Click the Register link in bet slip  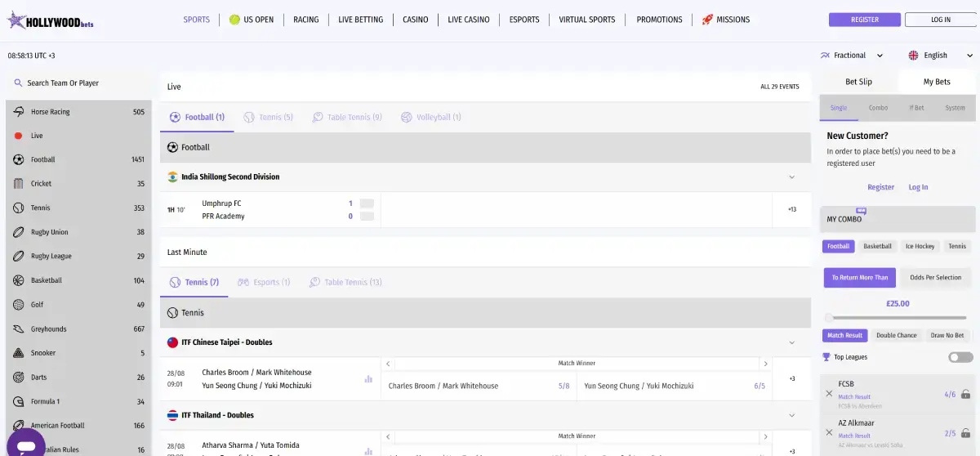(880, 187)
